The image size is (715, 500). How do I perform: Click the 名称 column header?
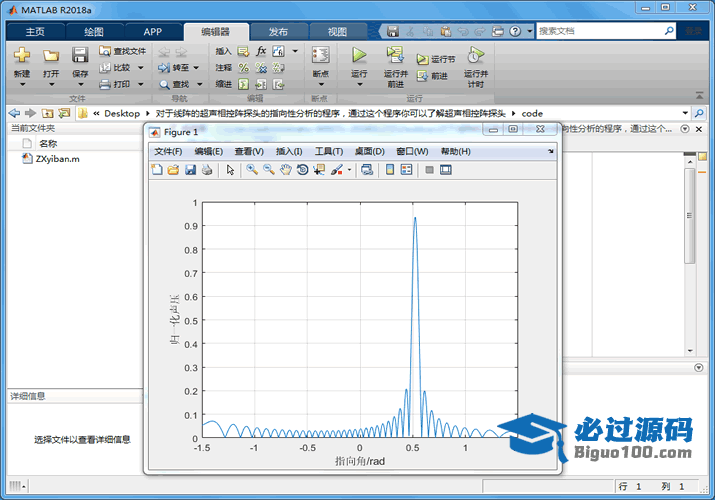(x=48, y=144)
